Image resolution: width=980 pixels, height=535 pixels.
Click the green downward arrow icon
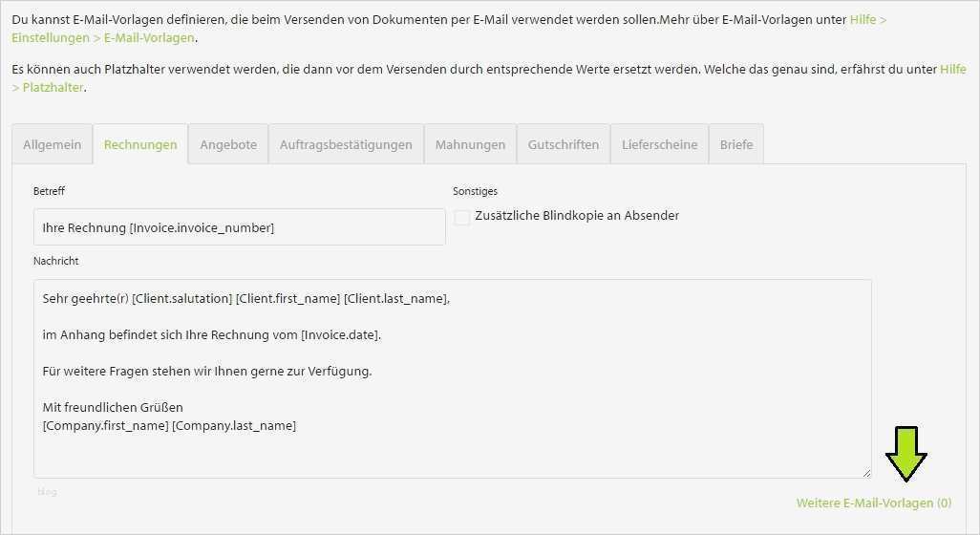(905, 453)
